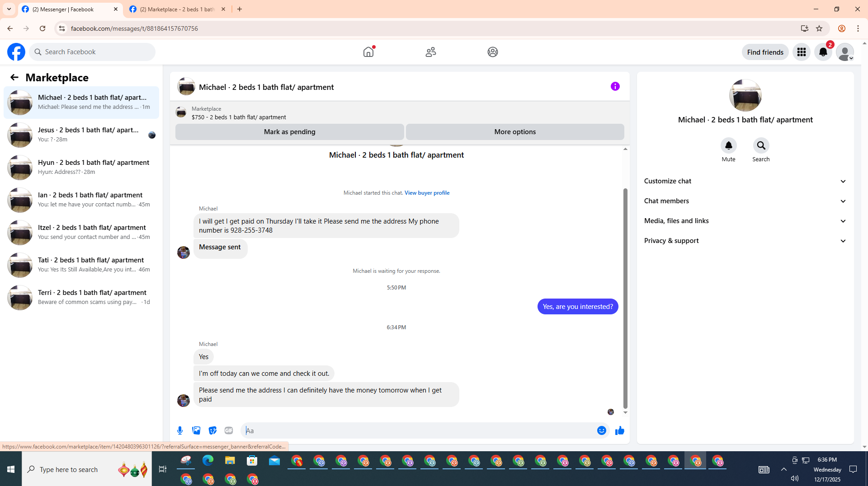Show hidden system tray icons

[784, 469]
